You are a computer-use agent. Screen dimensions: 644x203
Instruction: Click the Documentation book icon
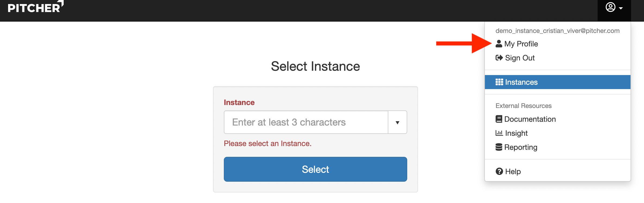499,119
